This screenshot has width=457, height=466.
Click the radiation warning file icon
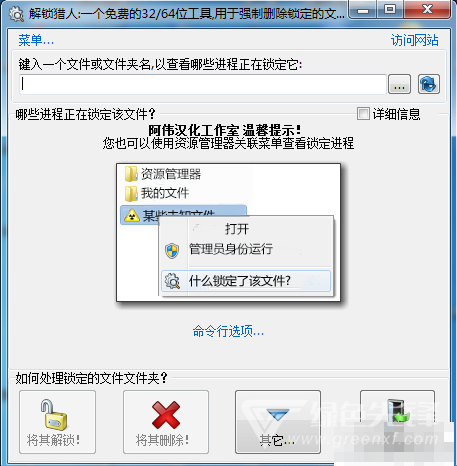[x=132, y=215]
